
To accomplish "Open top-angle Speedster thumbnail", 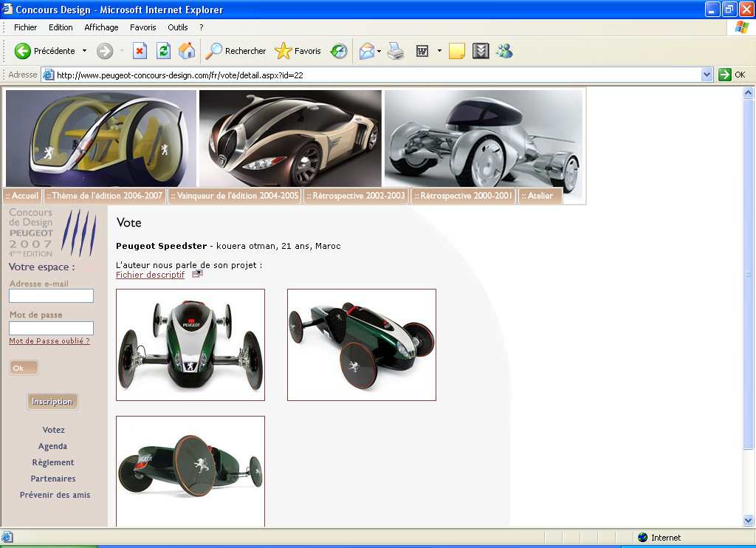I will [x=362, y=345].
